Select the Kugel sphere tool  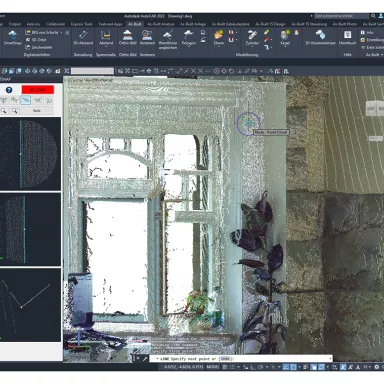point(285,38)
